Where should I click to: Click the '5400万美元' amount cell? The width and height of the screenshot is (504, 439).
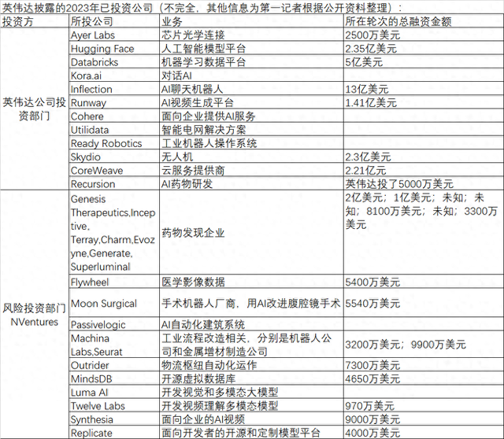(424, 282)
